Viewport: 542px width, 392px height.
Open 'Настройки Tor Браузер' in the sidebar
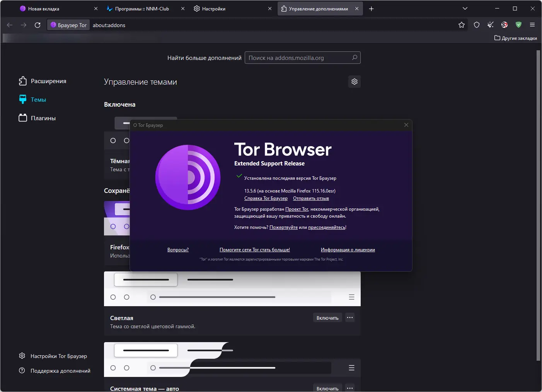pos(53,356)
